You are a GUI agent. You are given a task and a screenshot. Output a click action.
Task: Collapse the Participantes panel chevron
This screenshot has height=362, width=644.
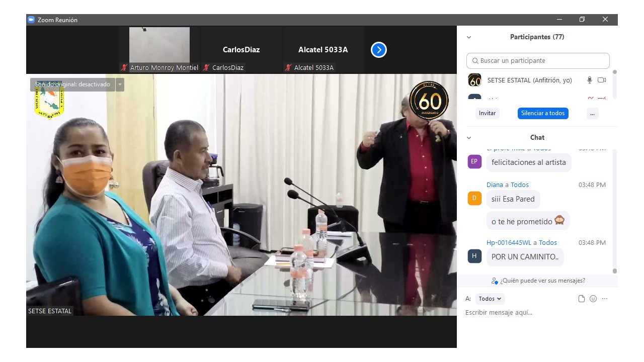point(469,37)
